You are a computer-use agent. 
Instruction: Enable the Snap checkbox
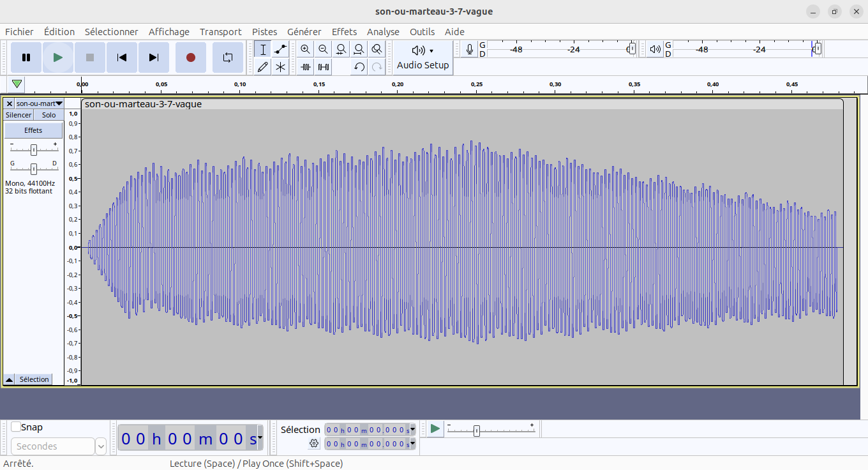[16, 427]
